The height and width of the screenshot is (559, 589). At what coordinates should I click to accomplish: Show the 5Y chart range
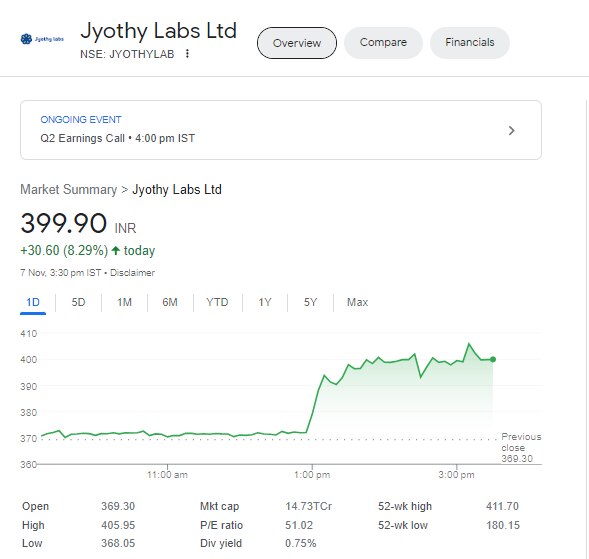310,302
